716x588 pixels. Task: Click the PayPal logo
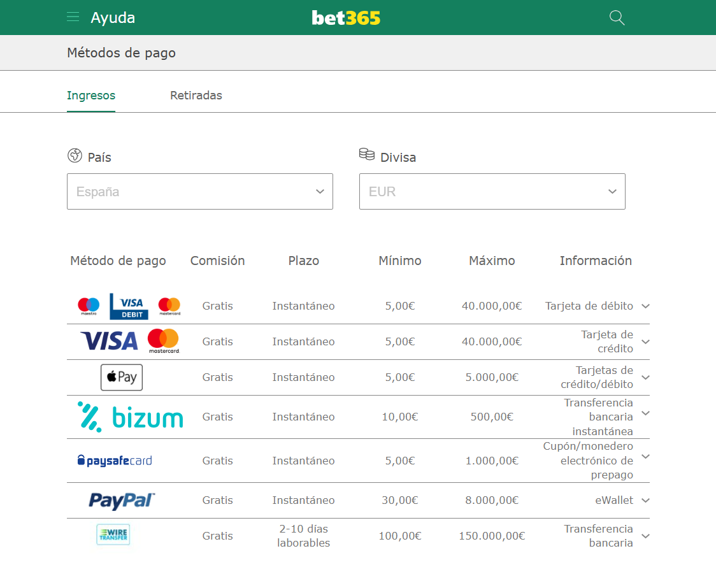(122, 500)
